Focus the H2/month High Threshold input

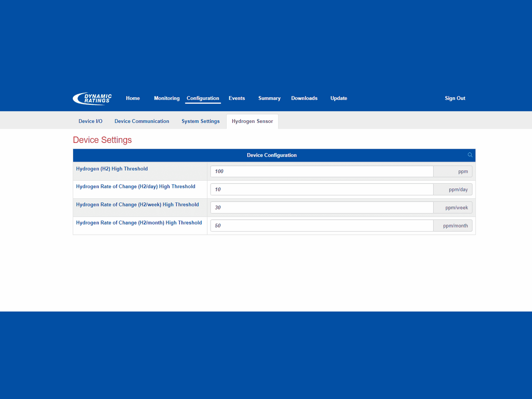(322, 225)
